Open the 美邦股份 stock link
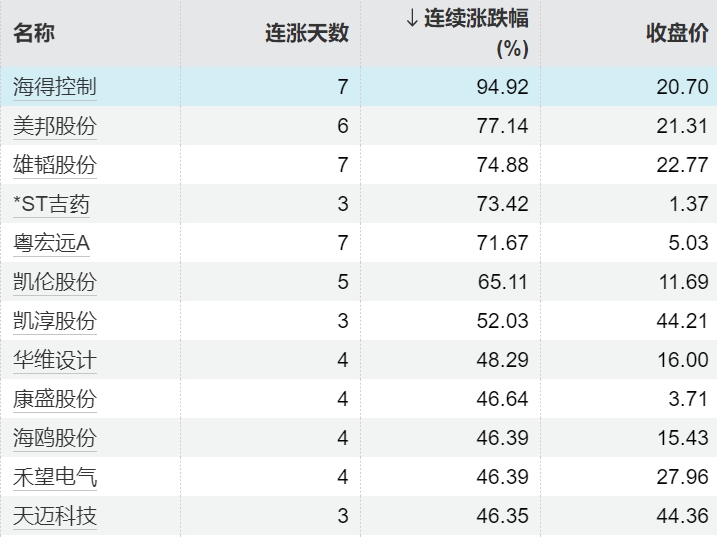The width and height of the screenshot is (717, 538). (x=55, y=126)
